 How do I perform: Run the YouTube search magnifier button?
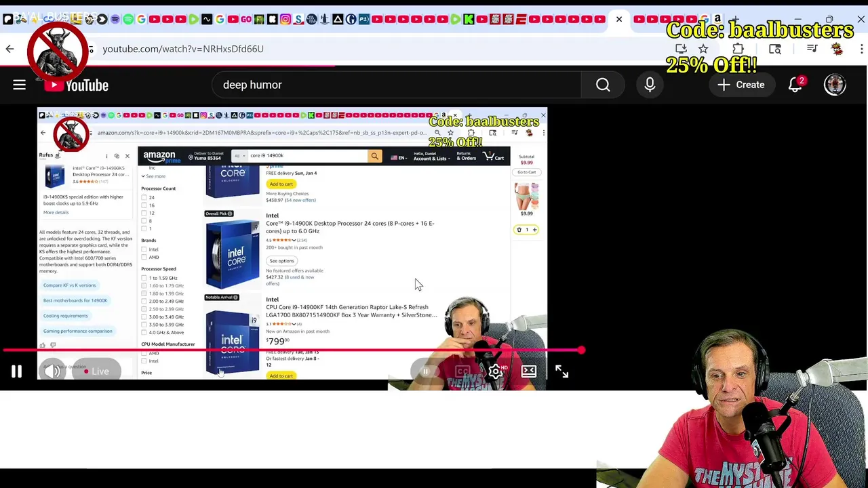point(603,85)
